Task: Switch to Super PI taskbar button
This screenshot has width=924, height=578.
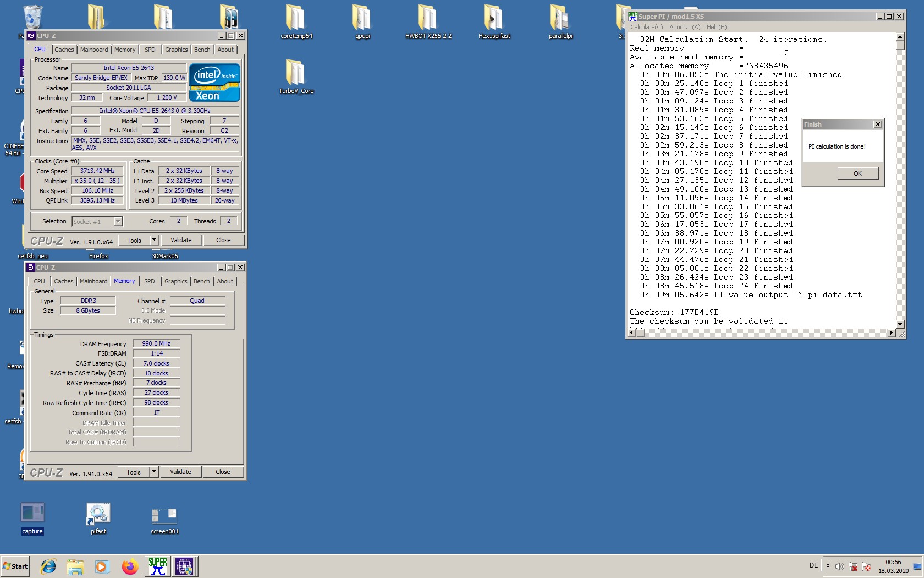Action: [158, 566]
